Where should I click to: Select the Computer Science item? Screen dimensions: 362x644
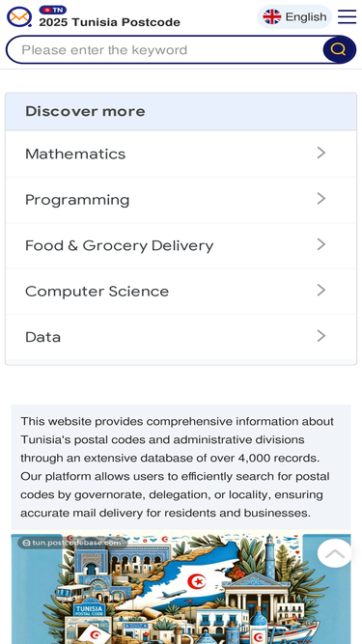coord(181,292)
